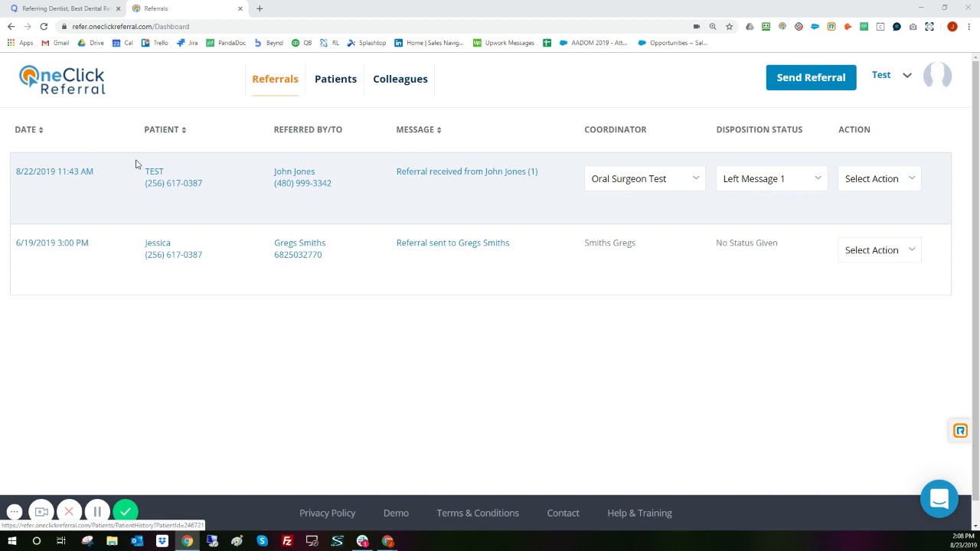The height and width of the screenshot is (551, 980).
Task: Click the user avatar picture
Action: tap(937, 76)
